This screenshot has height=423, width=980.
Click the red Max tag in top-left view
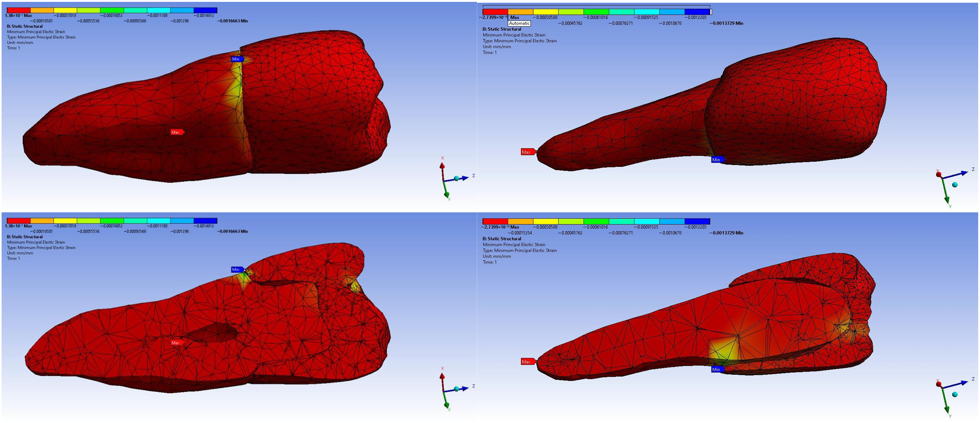coord(177,132)
